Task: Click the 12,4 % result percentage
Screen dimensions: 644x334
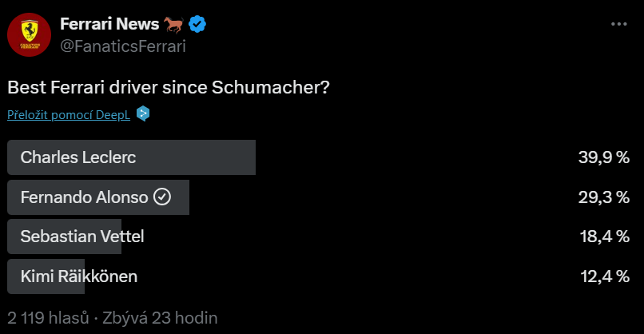Action: pyautogui.click(x=605, y=276)
